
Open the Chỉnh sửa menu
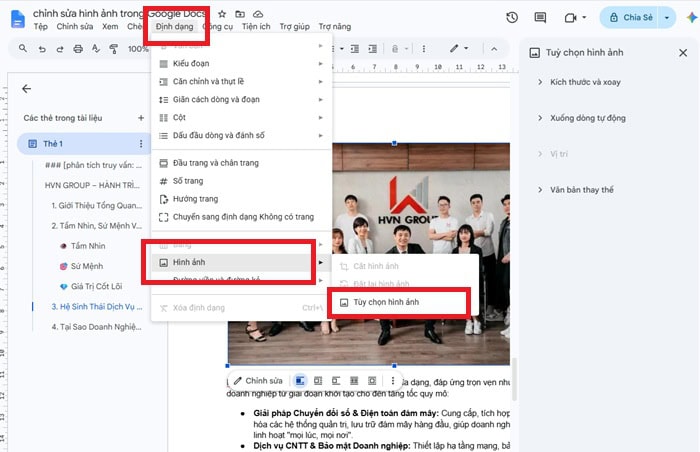[75, 27]
